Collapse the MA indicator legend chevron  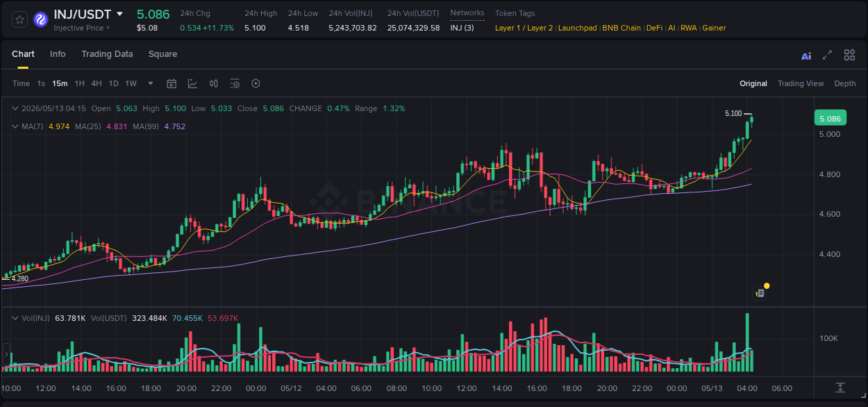pyautogui.click(x=15, y=126)
